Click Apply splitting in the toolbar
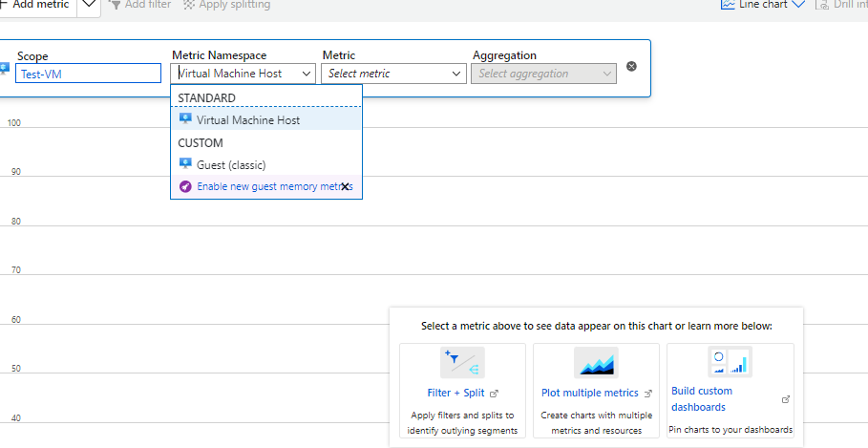This screenshot has height=448, width=868. 227,5
